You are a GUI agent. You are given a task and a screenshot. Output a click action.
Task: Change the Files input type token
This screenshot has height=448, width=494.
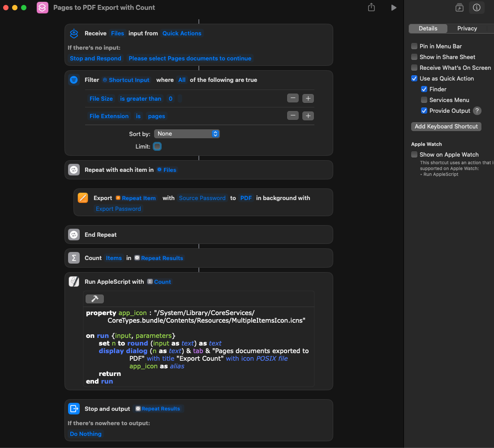[117, 34]
